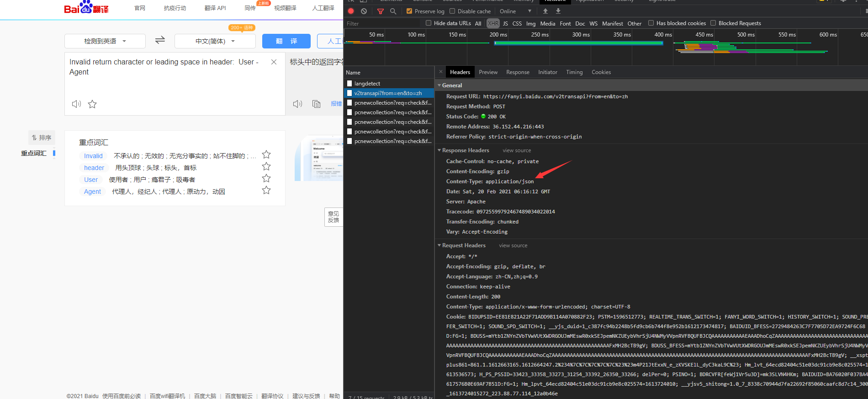Filter by CSS resources

tap(517, 23)
